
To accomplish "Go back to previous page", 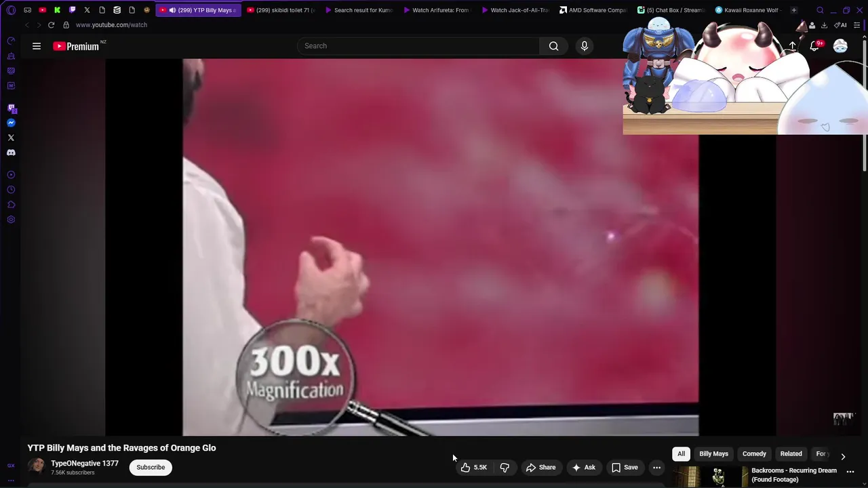I will [26, 25].
